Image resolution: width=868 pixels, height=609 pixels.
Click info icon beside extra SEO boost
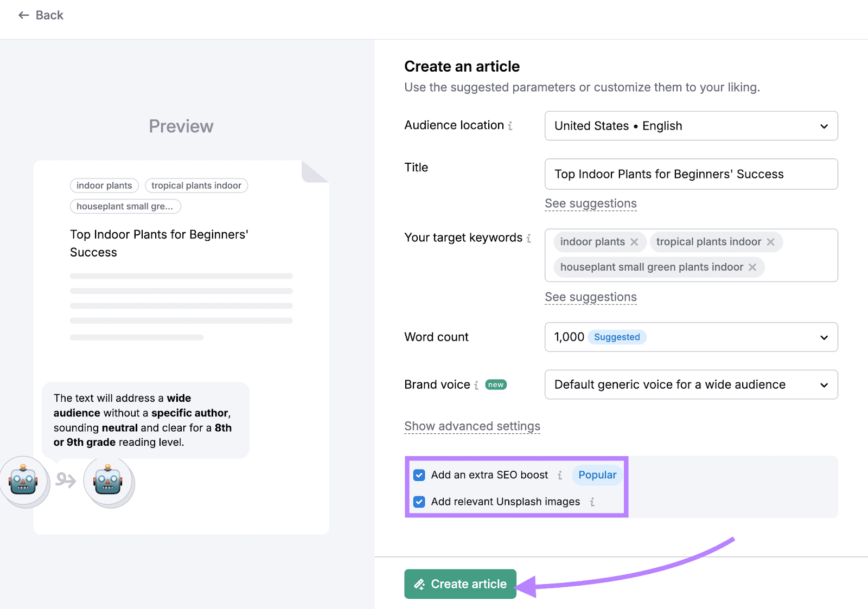point(560,475)
